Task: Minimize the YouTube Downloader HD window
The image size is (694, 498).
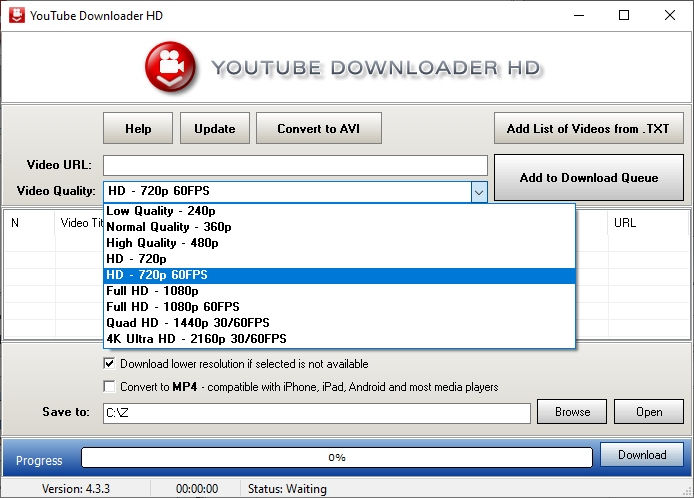Action: [578, 15]
